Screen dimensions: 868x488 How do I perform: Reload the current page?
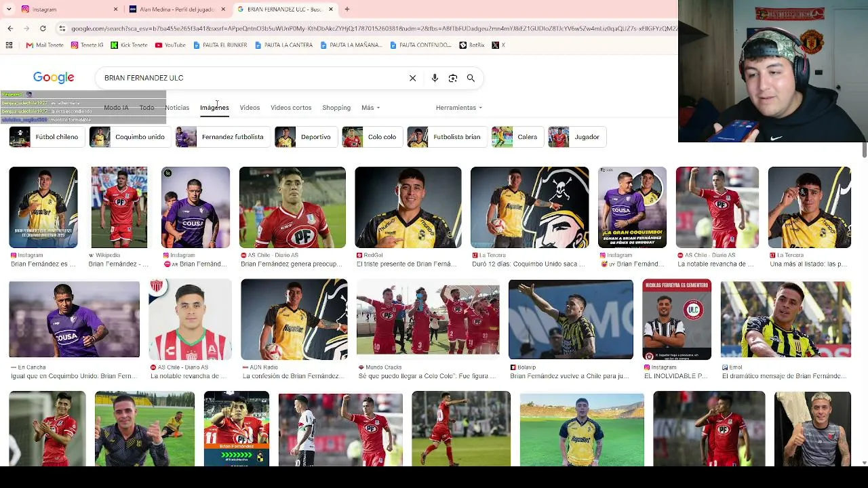pyautogui.click(x=43, y=28)
